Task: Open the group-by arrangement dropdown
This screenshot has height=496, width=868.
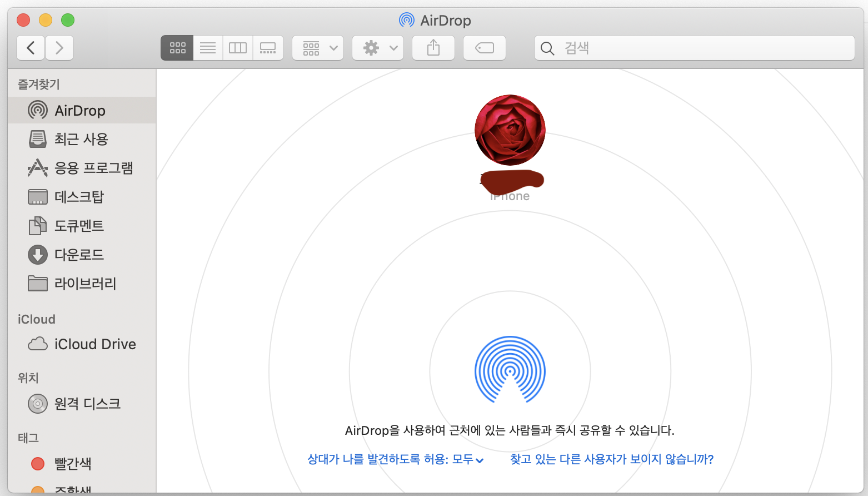Action: [318, 48]
